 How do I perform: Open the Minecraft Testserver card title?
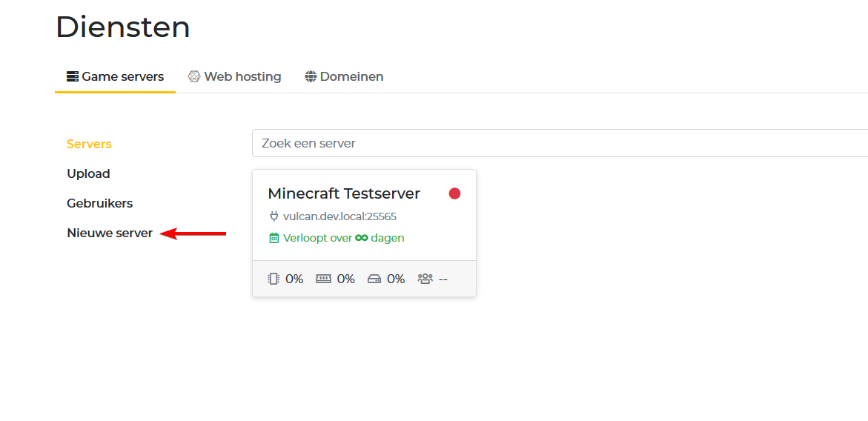[344, 193]
